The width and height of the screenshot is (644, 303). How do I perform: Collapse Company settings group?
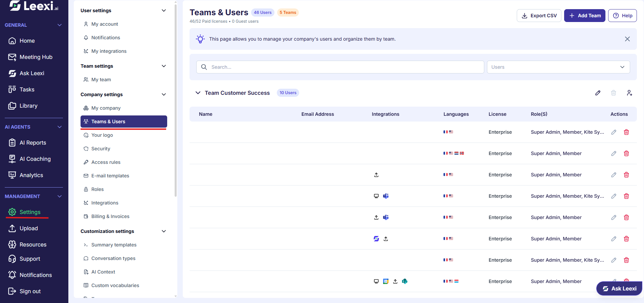(x=164, y=94)
